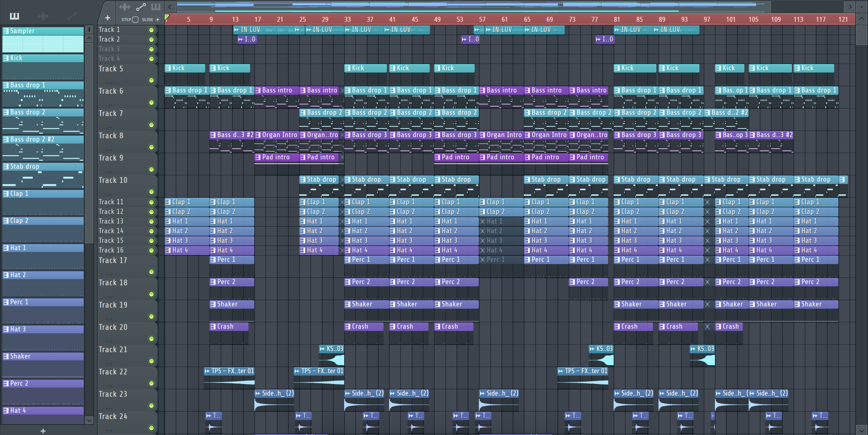Click the song overview scrollbar at the top
Viewport: 868px width, 435px height.
[473, 7]
